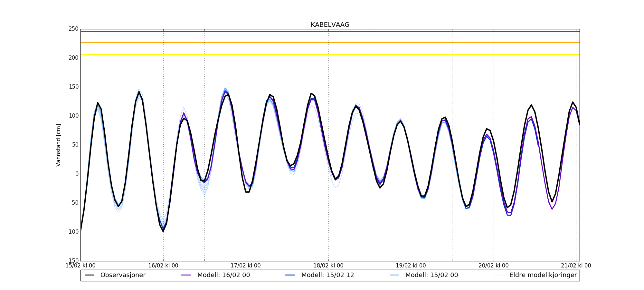Screen dimensions: 644x290
Task: Click the dark blue legend line for Modell 15/02 12
Action: point(290,275)
